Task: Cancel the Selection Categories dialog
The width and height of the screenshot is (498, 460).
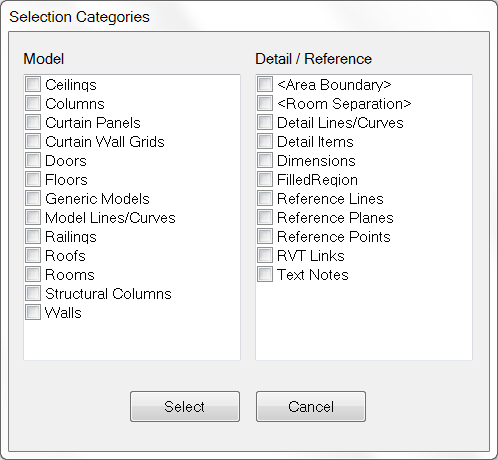Action: [311, 407]
